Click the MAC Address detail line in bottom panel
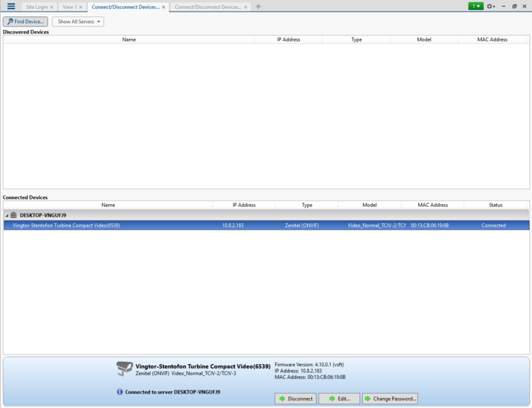This screenshot has width=532, height=408. click(310, 377)
